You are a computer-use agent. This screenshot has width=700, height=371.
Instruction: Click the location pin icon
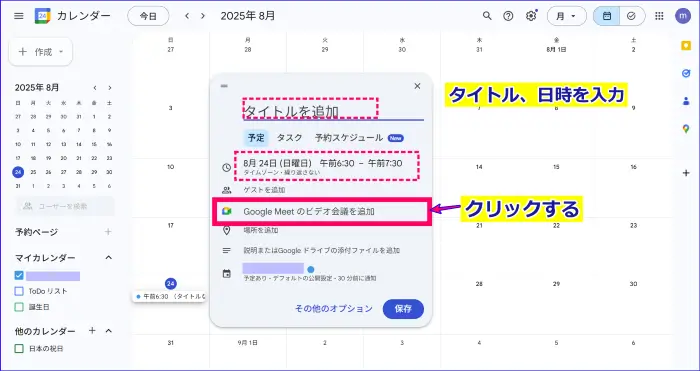point(227,230)
